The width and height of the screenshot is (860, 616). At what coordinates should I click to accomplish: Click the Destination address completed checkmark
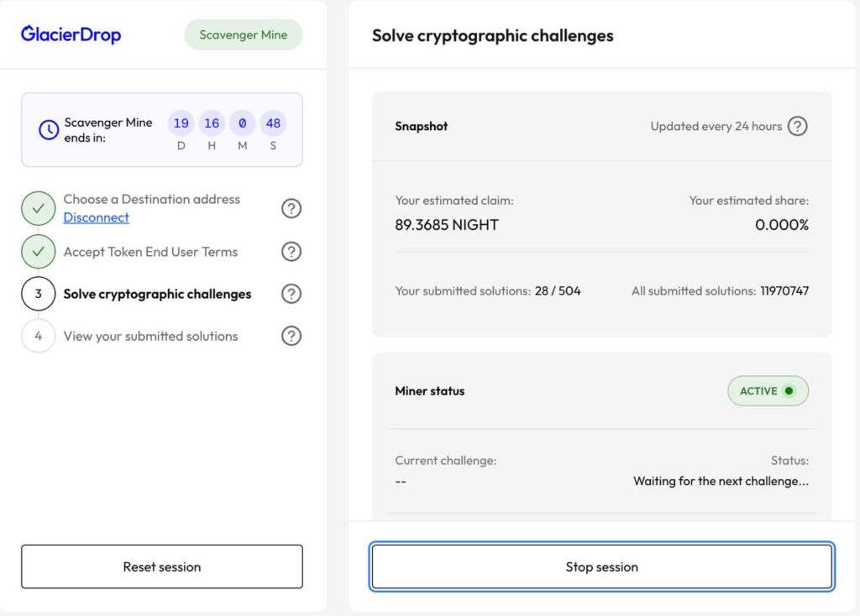39,208
